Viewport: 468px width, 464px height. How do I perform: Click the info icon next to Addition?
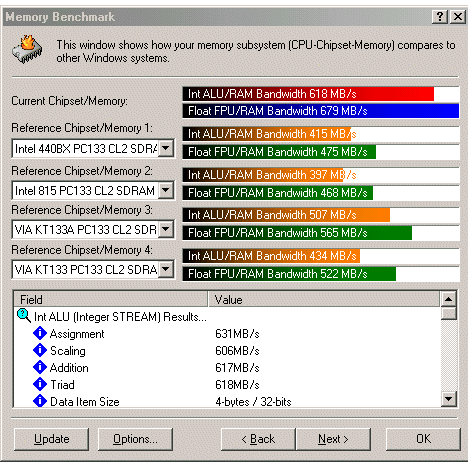coord(40,367)
